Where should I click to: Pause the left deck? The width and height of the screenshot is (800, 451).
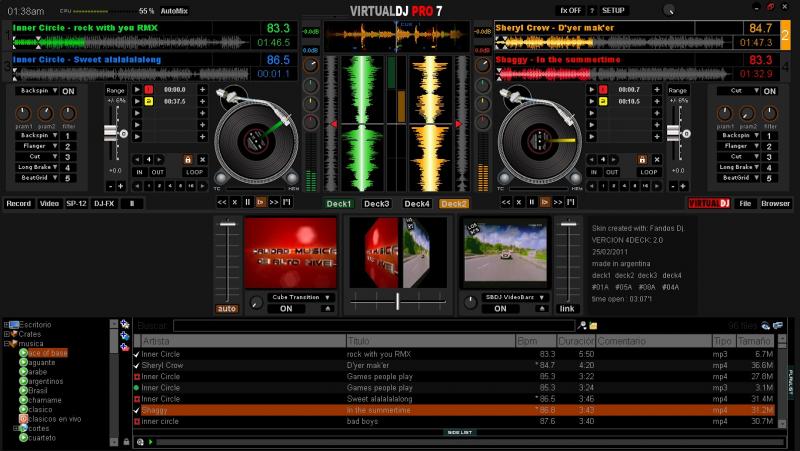pos(247,202)
